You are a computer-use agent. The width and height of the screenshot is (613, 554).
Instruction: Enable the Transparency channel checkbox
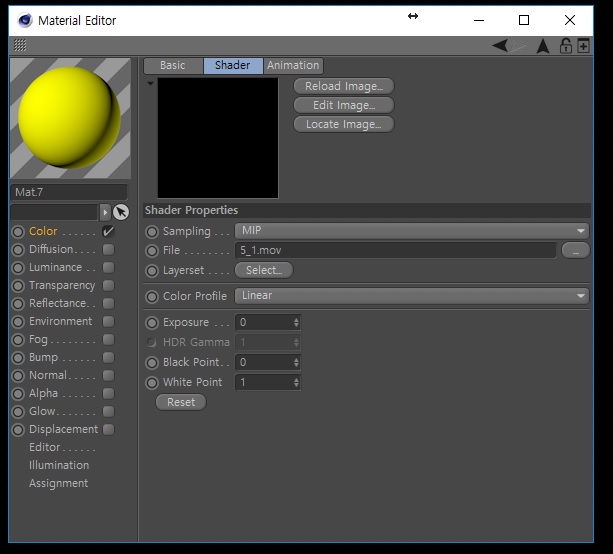coord(108,286)
